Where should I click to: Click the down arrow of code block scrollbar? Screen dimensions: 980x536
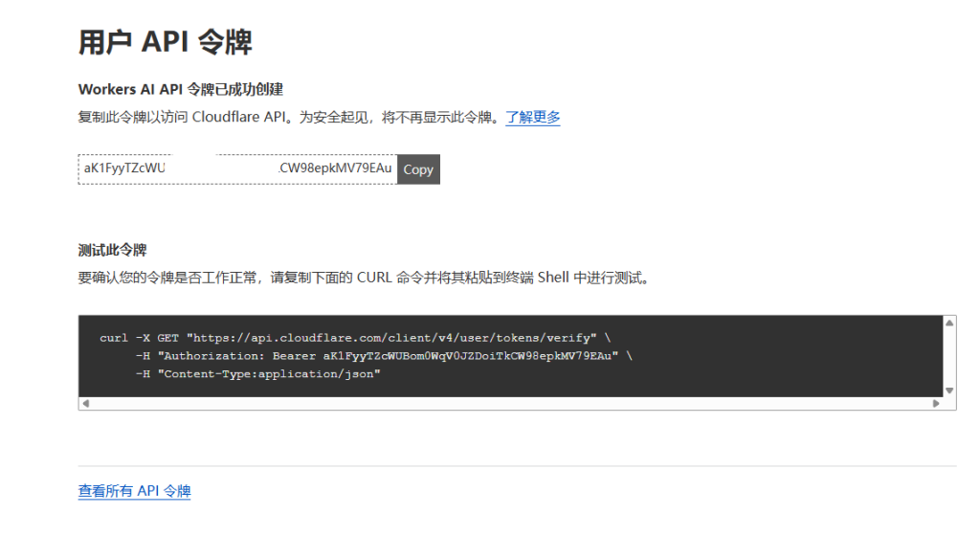point(949,391)
